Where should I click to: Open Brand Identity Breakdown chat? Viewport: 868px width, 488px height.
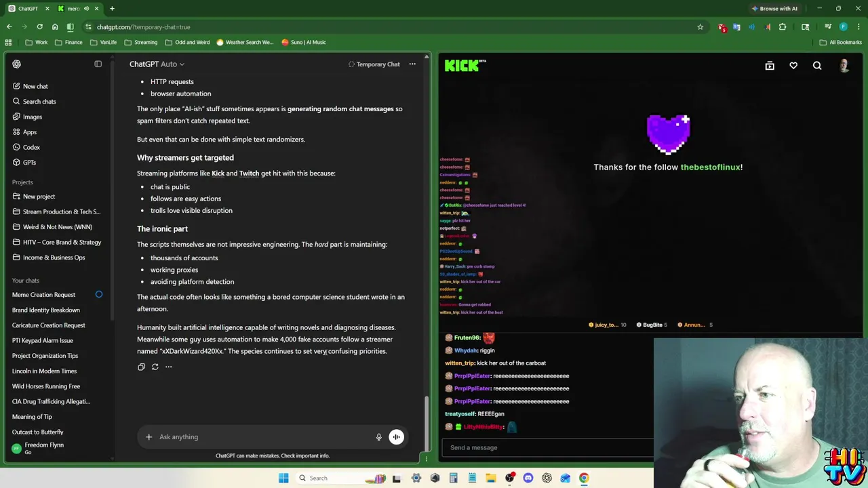[45, 310]
